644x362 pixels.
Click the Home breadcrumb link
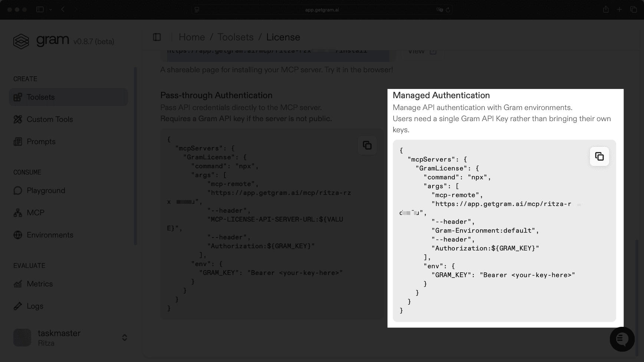click(x=191, y=37)
